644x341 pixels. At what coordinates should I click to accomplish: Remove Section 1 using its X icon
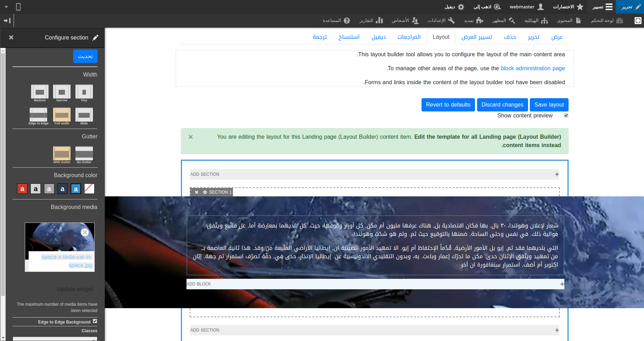(x=197, y=192)
